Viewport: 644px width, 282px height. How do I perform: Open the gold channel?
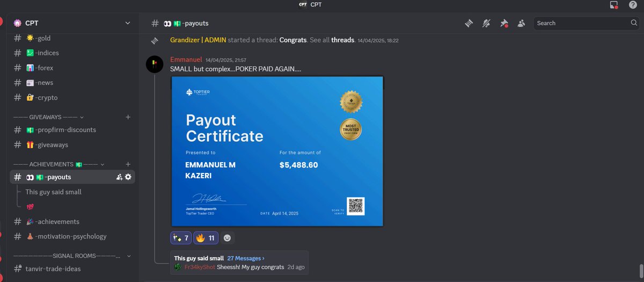[72, 38]
